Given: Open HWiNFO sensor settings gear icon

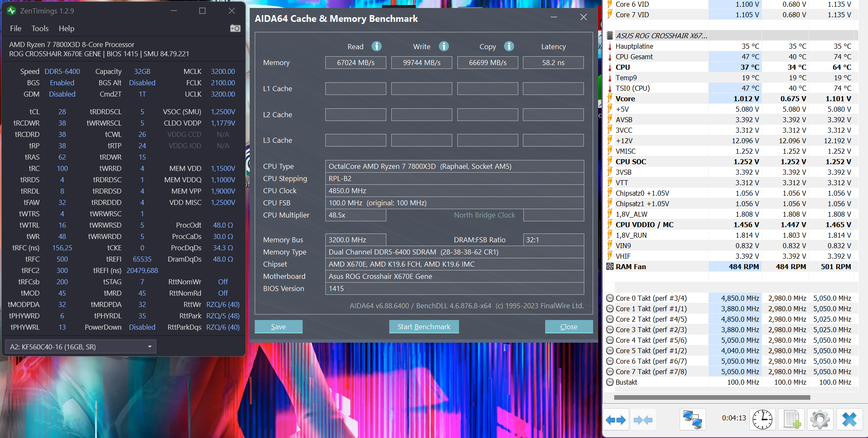Looking at the screenshot, I should pos(820,420).
